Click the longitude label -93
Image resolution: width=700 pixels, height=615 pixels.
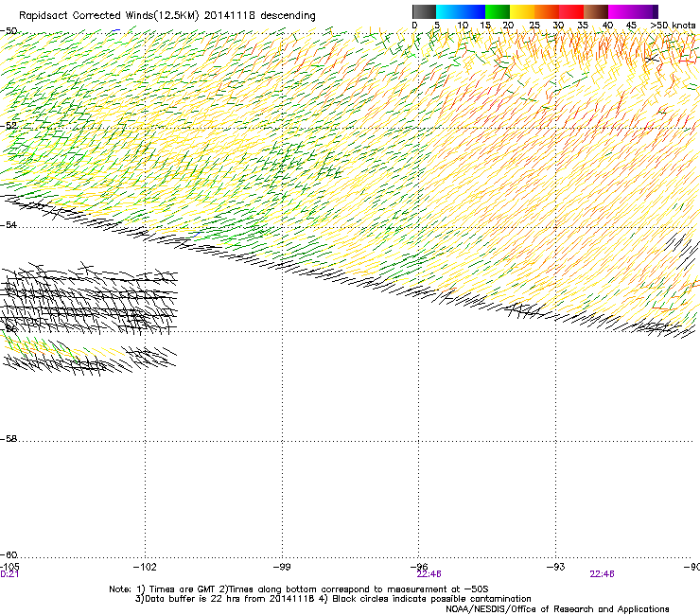(x=556, y=567)
